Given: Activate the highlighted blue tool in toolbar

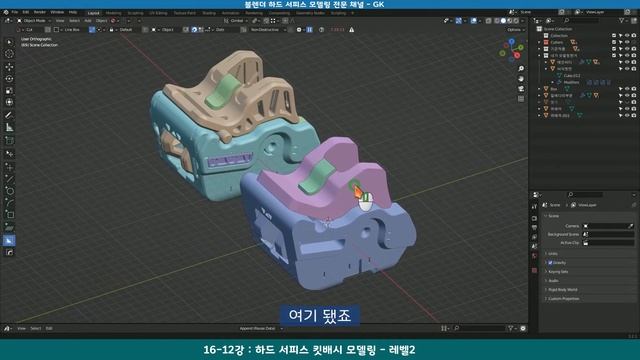Looking at the screenshot, I should 9,240.
